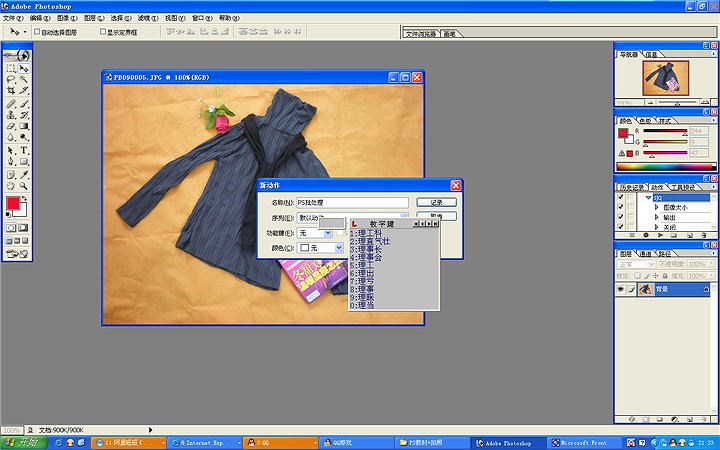Click the 名称 action name input field
This screenshot has width=720, height=450.
352,202
